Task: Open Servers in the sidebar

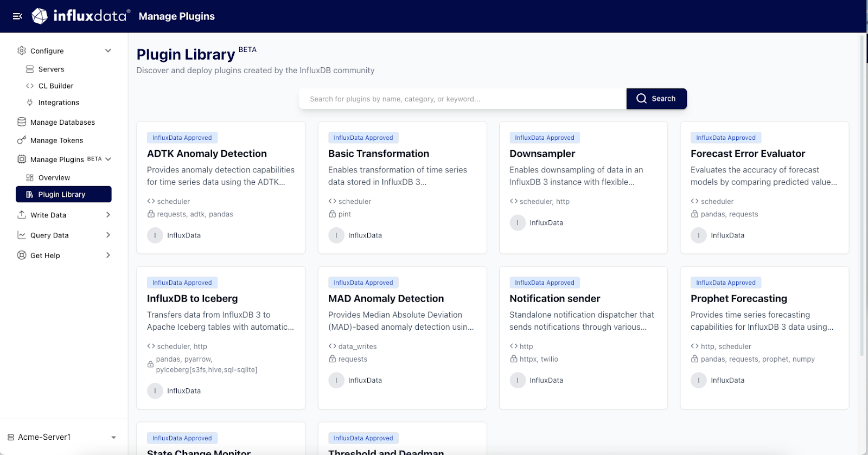Action: coord(52,69)
